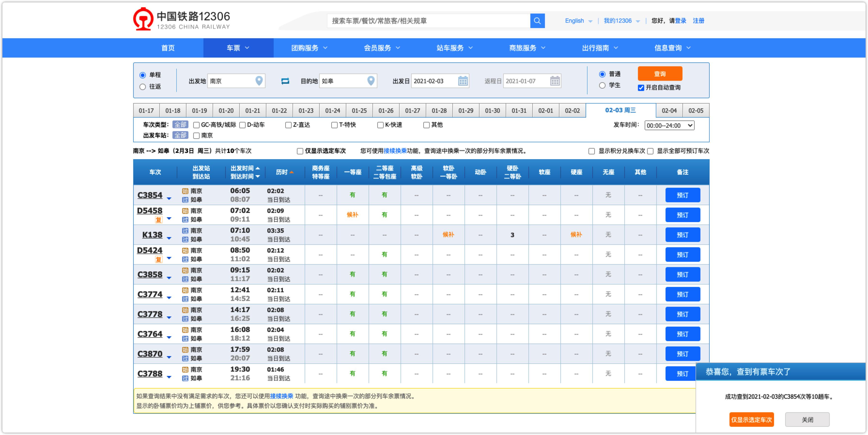
Task: Click the top search text field
Action: (x=428, y=21)
